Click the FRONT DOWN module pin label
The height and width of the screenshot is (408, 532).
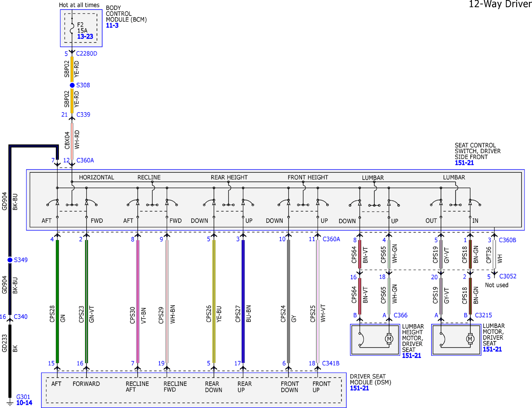pyautogui.click(x=290, y=387)
